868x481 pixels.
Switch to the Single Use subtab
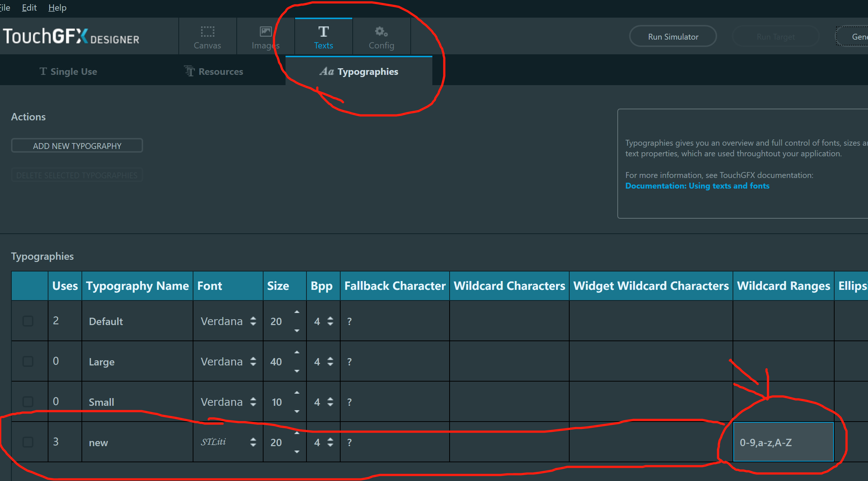coord(69,72)
